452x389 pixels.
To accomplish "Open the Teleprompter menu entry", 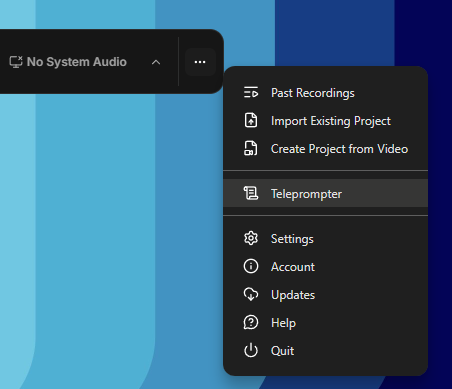I will coord(325,193).
